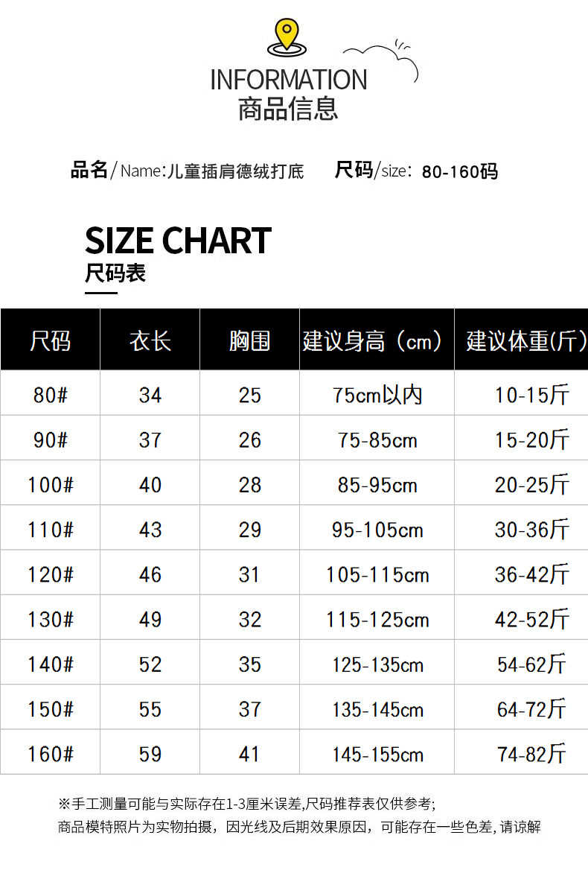Select the 160# size row label
This screenshot has height=876, width=588.
click(50, 754)
